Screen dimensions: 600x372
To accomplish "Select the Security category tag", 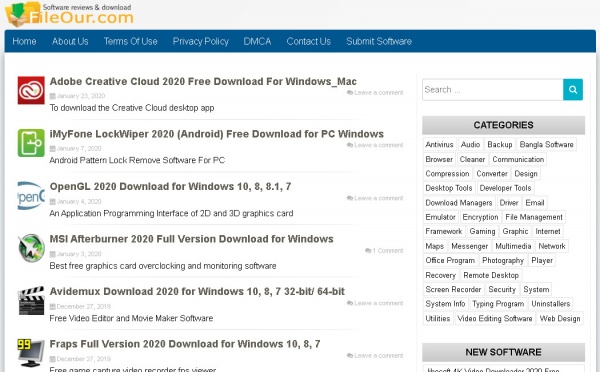I will 502,289.
